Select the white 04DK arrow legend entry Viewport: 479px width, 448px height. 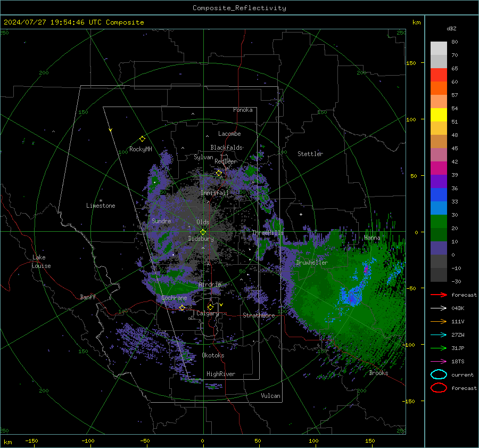click(439, 308)
